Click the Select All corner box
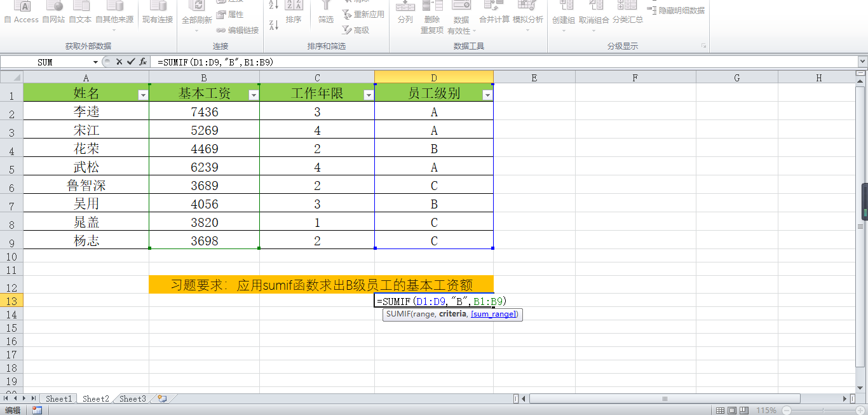The width and height of the screenshot is (868, 415). (x=11, y=78)
